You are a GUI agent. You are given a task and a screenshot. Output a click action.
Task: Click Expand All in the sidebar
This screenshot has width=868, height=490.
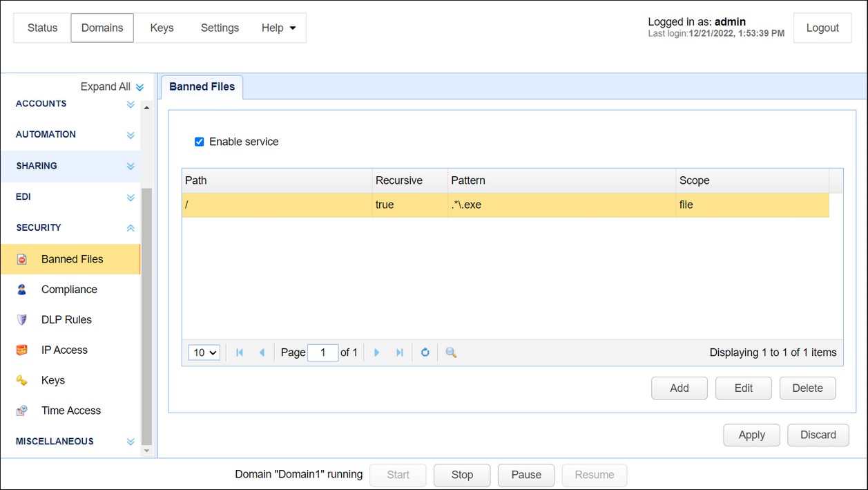coord(112,87)
